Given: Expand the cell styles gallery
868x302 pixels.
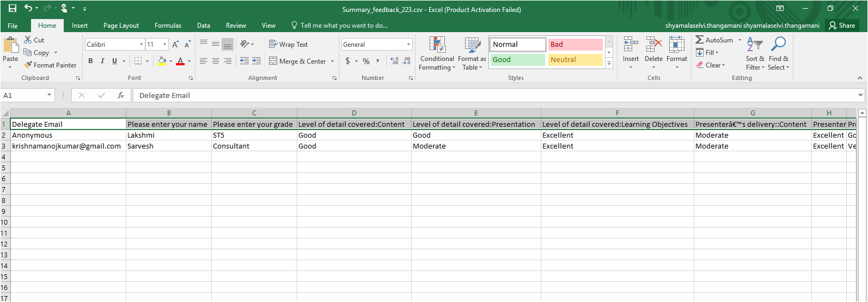Looking at the screenshot, I should tap(609, 64).
